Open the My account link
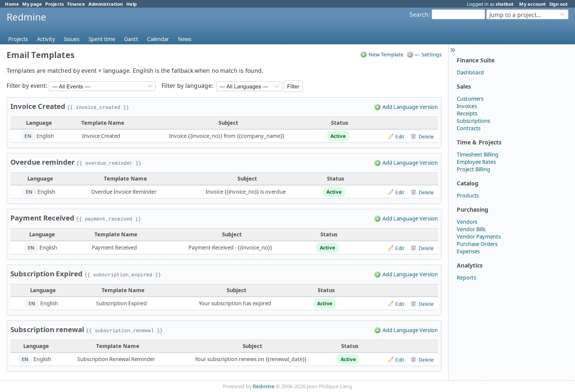Image resolution: width=575 pixels, height=392 pixels. click(532, 4)
